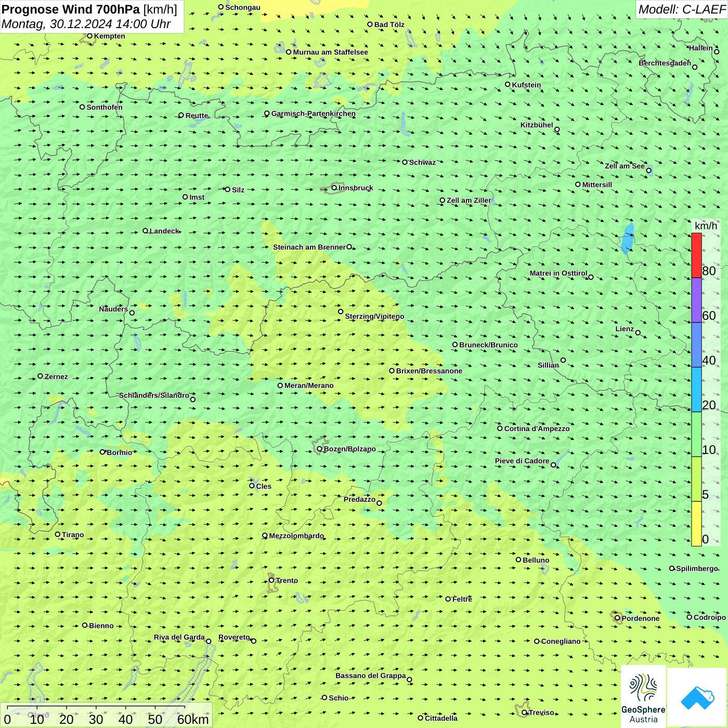Screen dimensions: 728x728
Task: Select the Lienz label
Action: tap(625, 329)
